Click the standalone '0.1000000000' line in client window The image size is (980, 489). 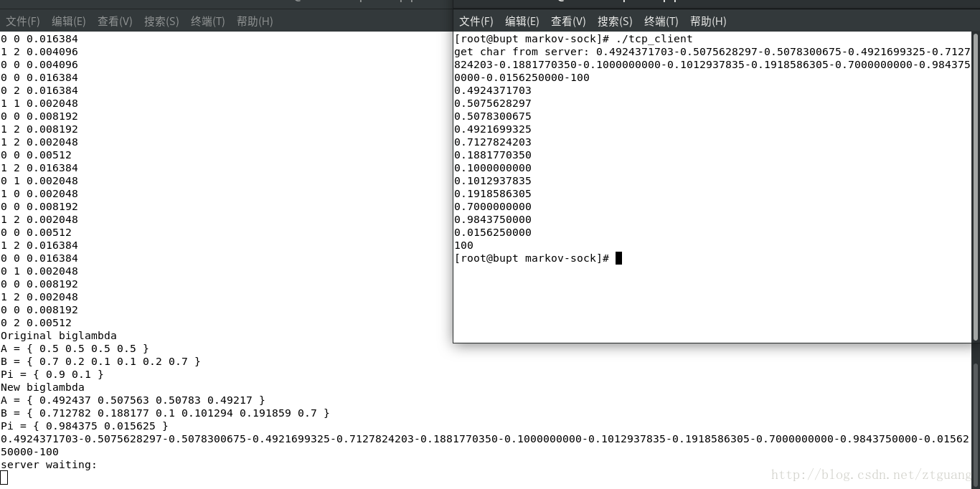(x=493, y=168)
